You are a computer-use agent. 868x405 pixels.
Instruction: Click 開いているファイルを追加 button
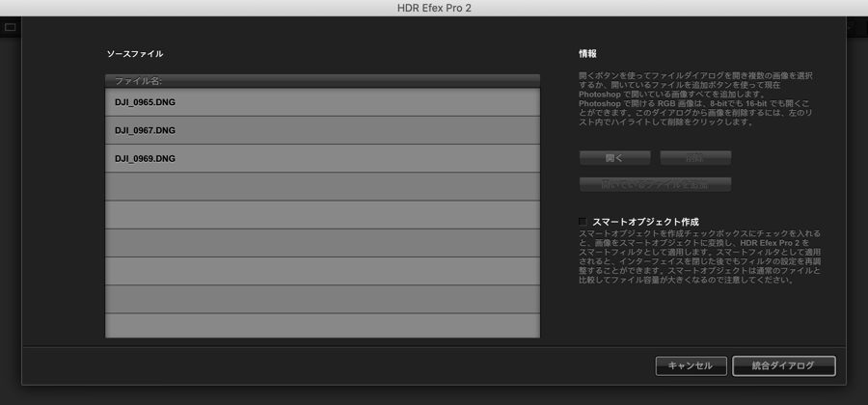(656, 184)
